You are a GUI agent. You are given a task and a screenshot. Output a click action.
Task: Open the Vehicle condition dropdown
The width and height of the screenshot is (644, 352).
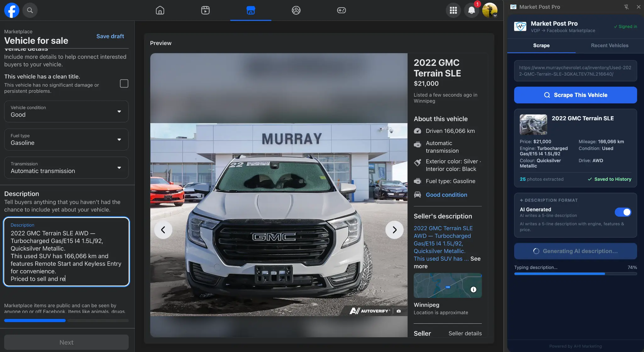click(x=66, y=111)
